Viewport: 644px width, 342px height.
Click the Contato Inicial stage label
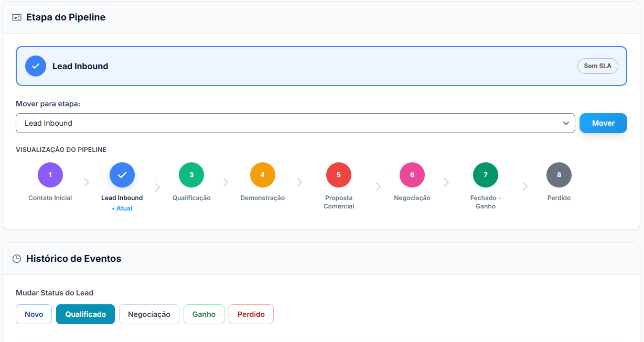pyautogui.click(x=50, y=198)
